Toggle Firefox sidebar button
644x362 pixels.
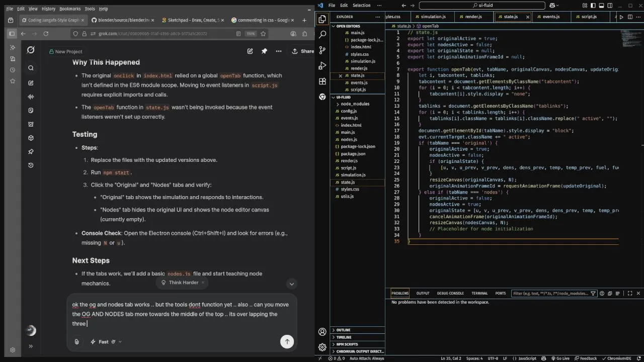click(12, 34)
